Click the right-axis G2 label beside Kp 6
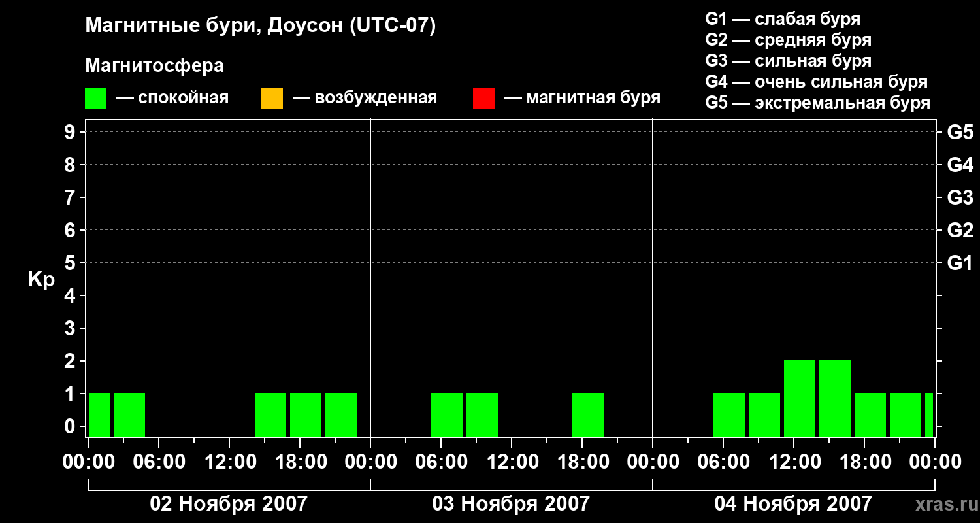Image resolution: width=980 pixels, height=523 pixels. (960, 230)
